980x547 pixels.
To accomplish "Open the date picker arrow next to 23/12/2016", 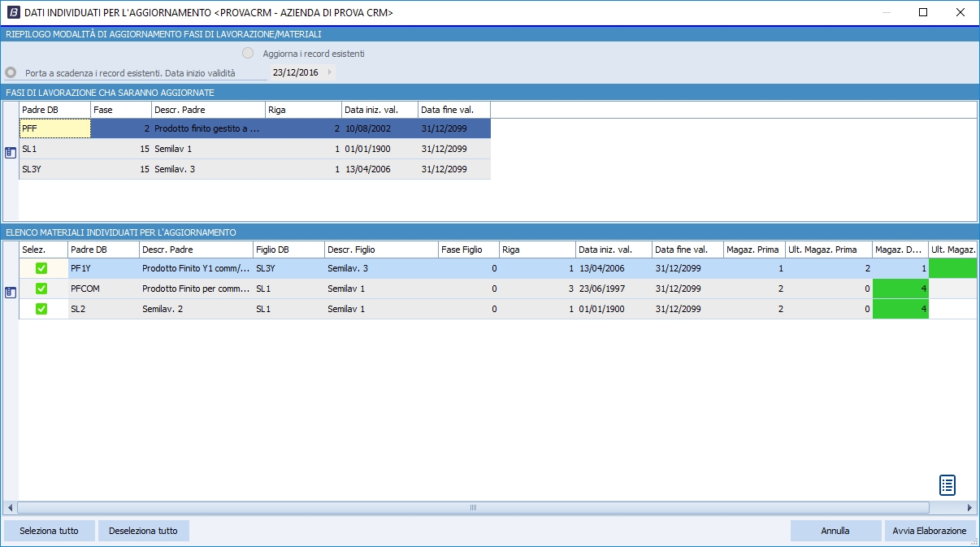I will 329,72.
